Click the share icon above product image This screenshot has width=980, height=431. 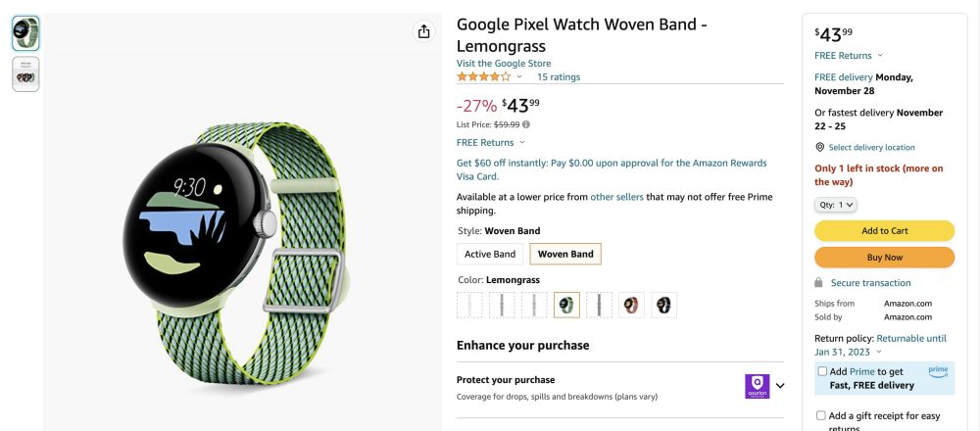tap(423, 31)
